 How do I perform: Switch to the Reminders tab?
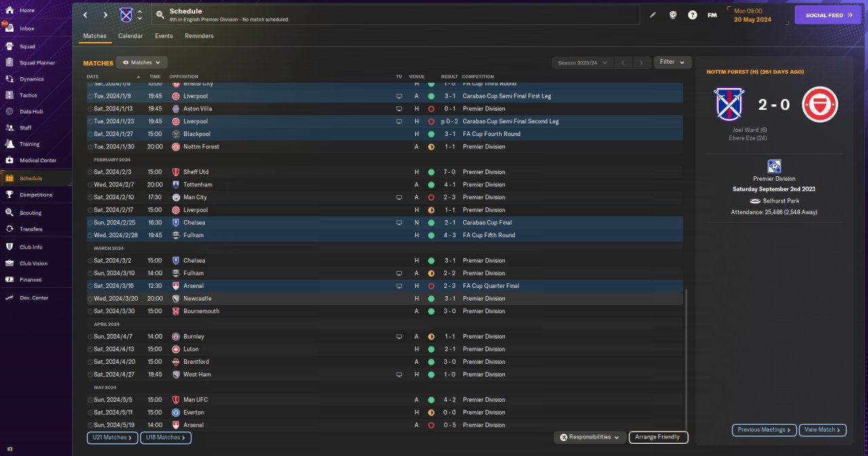click(199, 36)
